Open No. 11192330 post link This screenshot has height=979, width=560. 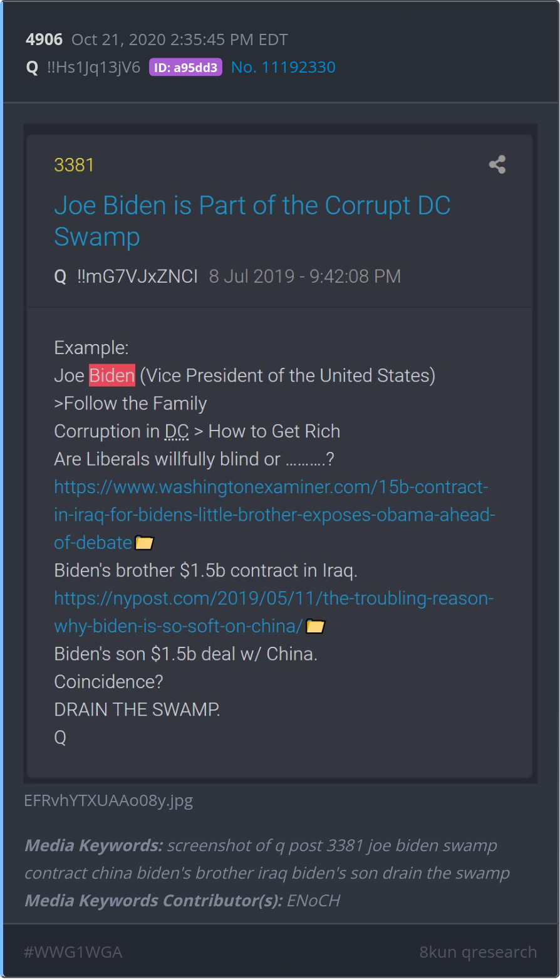point(283,68)
